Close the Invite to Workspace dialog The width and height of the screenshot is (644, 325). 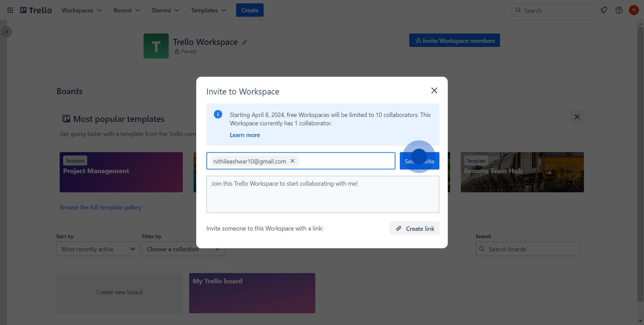point(434,90)
